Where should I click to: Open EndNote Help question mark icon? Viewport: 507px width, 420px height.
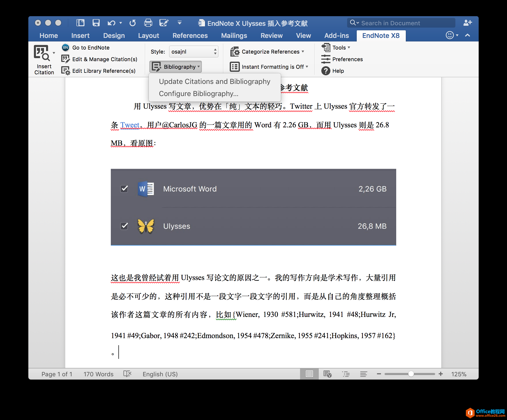click(326, 71)
